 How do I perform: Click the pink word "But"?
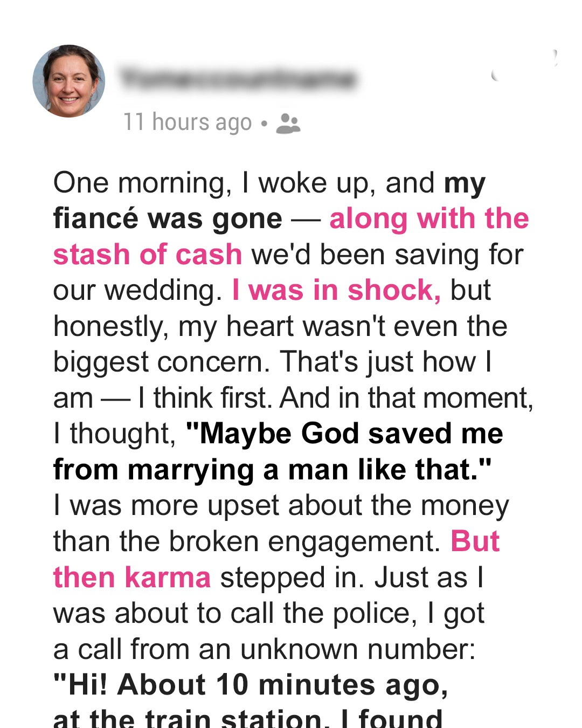tap(475, 541)
